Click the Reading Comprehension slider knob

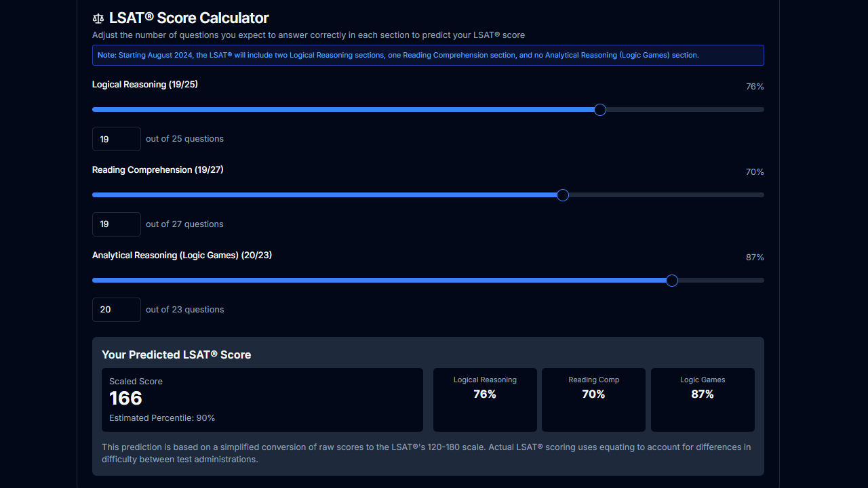coord(562,195)
